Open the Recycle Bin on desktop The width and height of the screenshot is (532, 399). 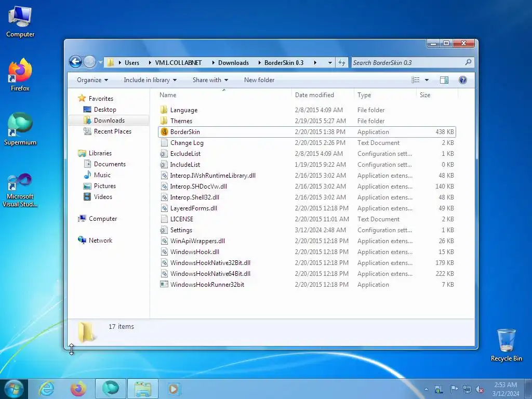click(506, 345)
